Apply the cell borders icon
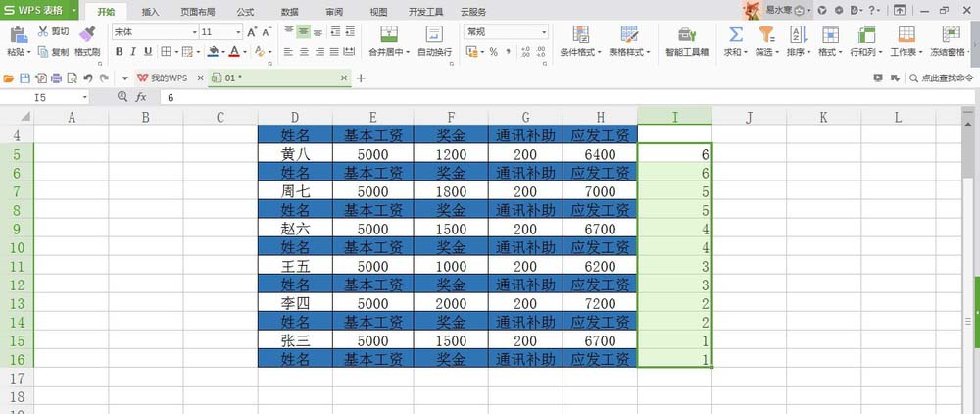The width and height of the screenshot is (980, 414). pyautogui.click(x=166, y=51)
